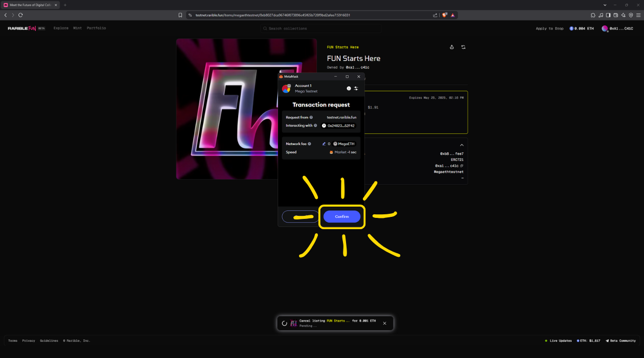Click the browser address bar URL
644x358 pixels.
coord(272,15)
